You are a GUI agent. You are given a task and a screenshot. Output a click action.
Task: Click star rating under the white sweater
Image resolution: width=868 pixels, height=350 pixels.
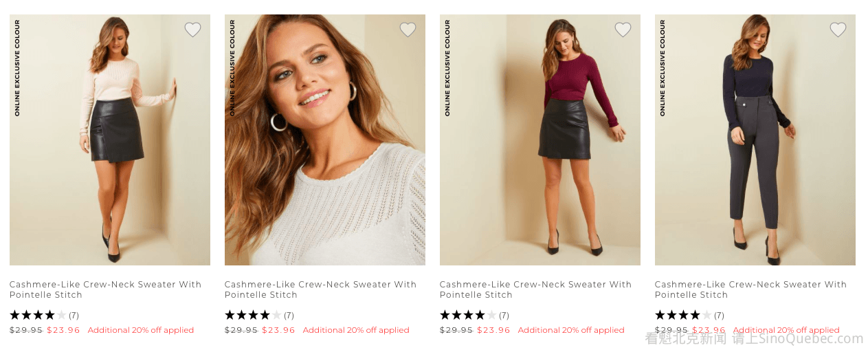coord(253,315)
